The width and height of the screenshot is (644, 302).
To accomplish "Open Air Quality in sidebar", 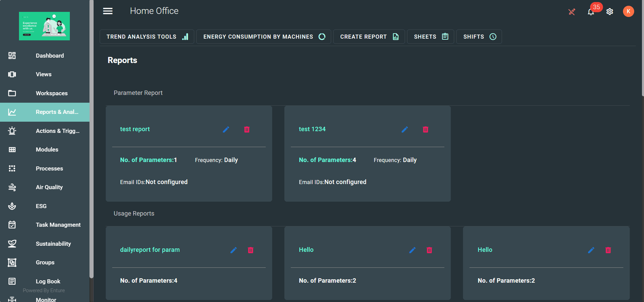I will tap(45, 187).
